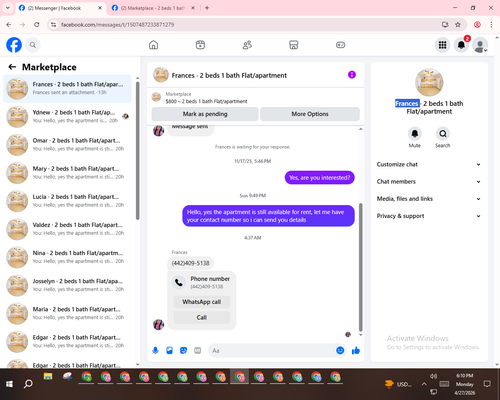Expand Privacy & support section

tap(429, 216)
